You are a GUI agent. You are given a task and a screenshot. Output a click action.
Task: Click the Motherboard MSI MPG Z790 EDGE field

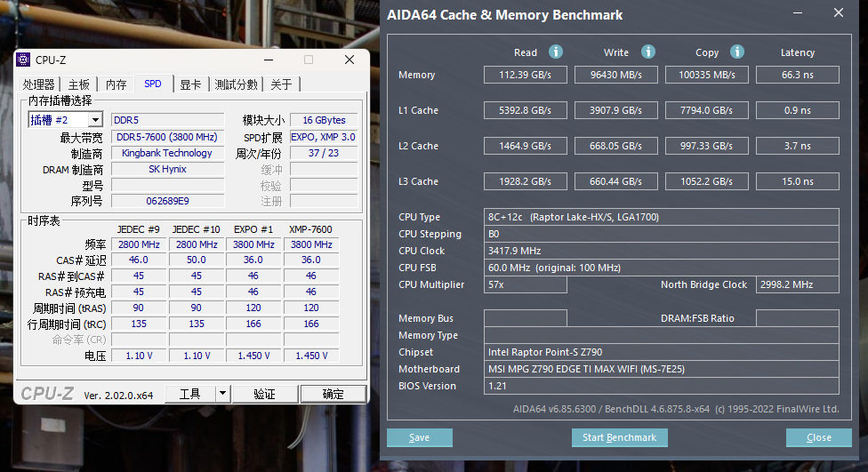click(x=662, y=369)
